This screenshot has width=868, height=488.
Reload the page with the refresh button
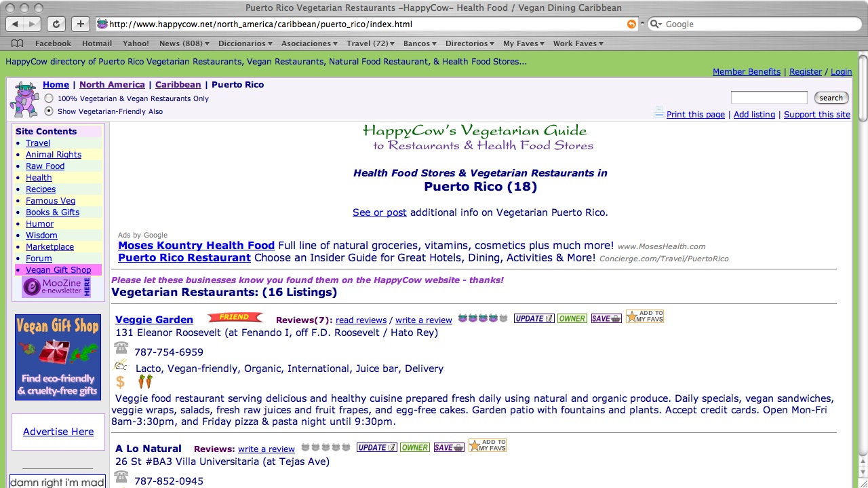[x=56, y=24]
